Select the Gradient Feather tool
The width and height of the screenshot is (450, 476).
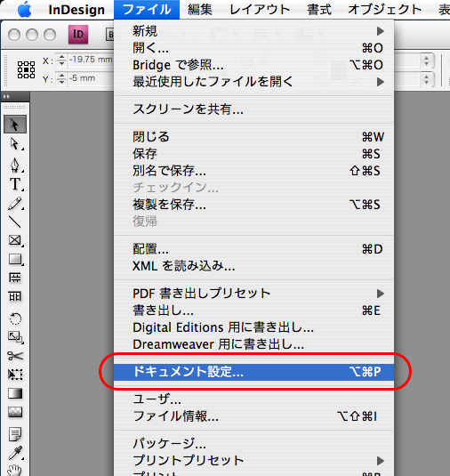pos(15,412)
